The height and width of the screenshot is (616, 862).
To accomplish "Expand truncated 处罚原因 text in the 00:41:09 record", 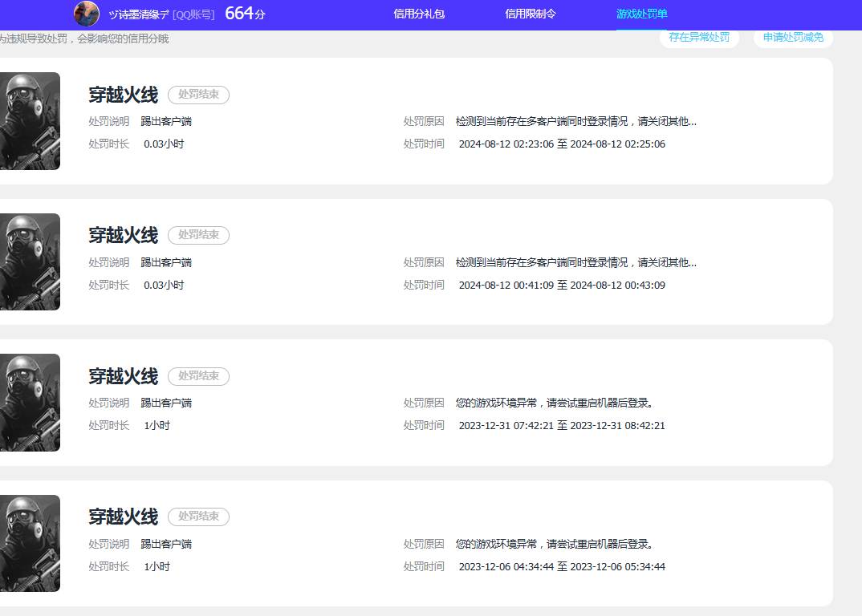I will coord(575,262).
